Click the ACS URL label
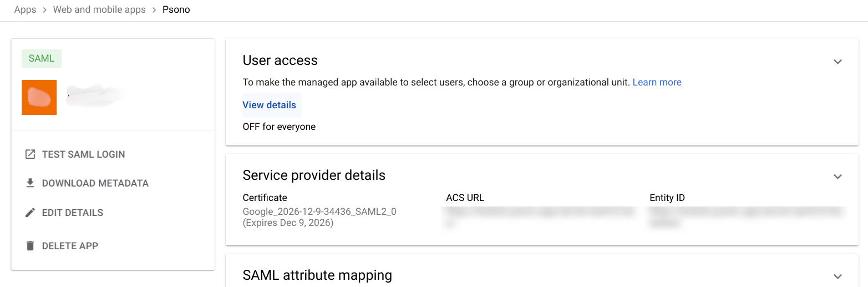868x287 pixels. (465, 198)
